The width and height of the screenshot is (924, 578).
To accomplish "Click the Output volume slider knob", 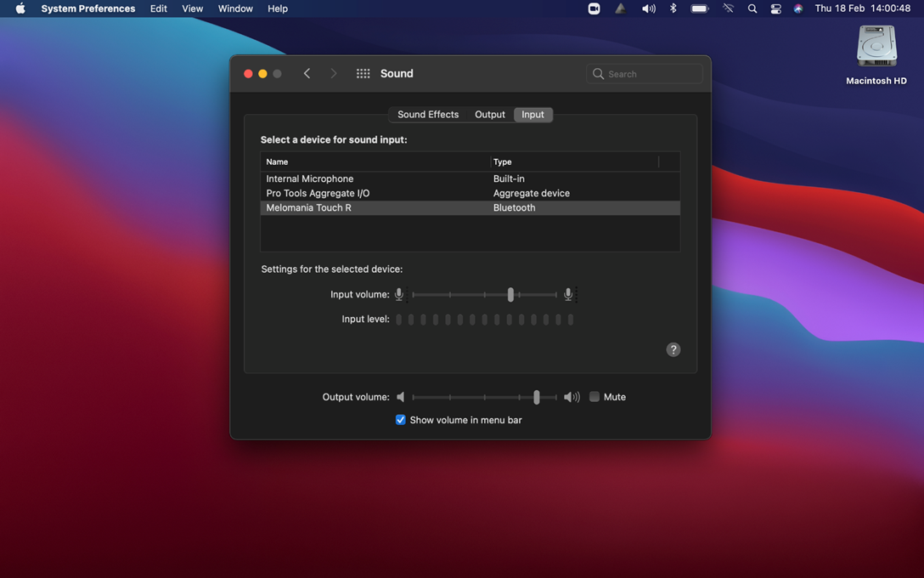I will coord(536,397).
